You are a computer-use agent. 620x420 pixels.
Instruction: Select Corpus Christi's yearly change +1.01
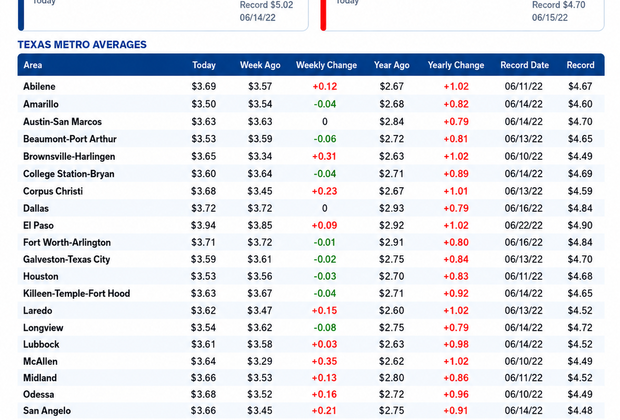point(456,191)
